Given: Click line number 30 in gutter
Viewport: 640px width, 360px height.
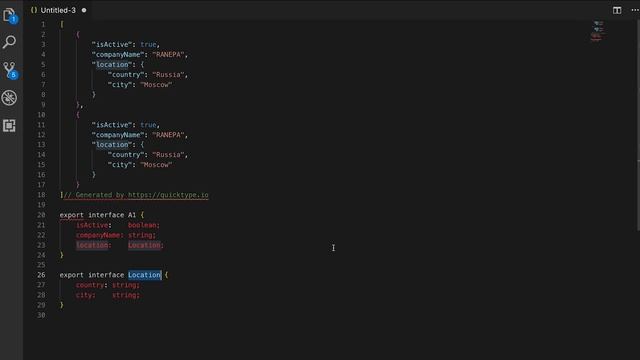Looking at the screenshot, I should pos(41,315).
